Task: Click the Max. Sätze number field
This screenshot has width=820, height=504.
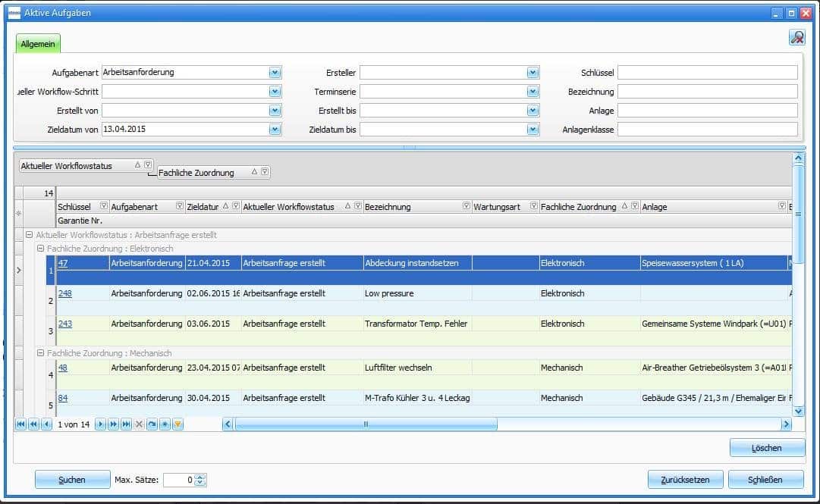Action: point(179,480)
